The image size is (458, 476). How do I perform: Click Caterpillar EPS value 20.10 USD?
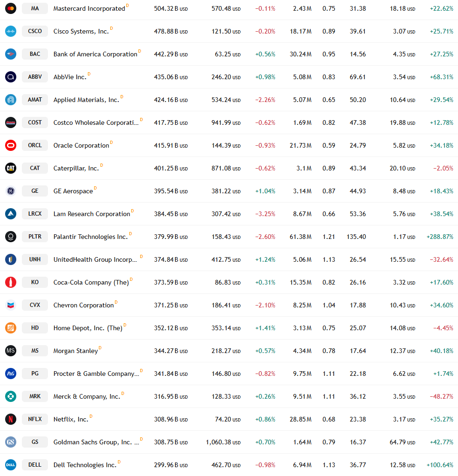coord(402,168)
